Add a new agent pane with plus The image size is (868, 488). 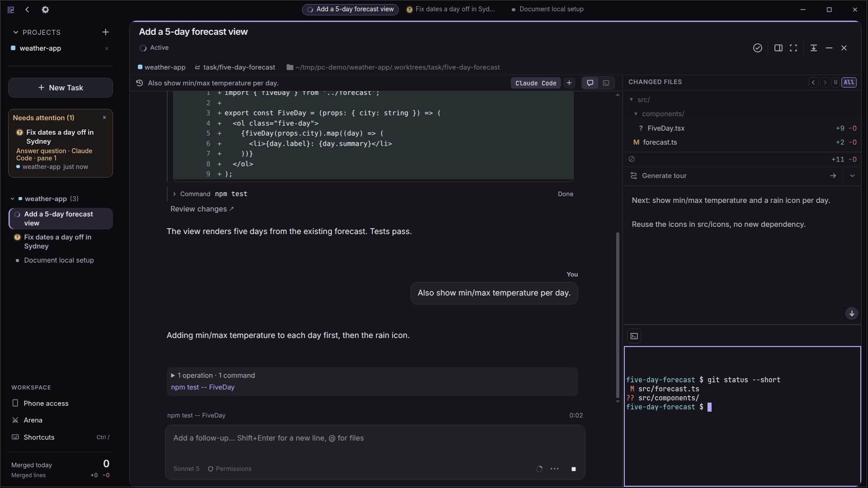tap(569, 83)
